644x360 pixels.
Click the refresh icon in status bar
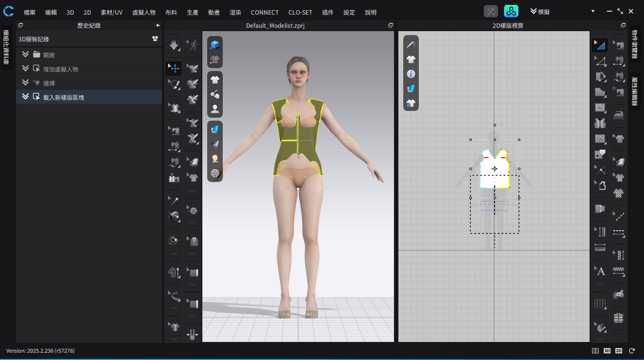(x=631, y=350)
